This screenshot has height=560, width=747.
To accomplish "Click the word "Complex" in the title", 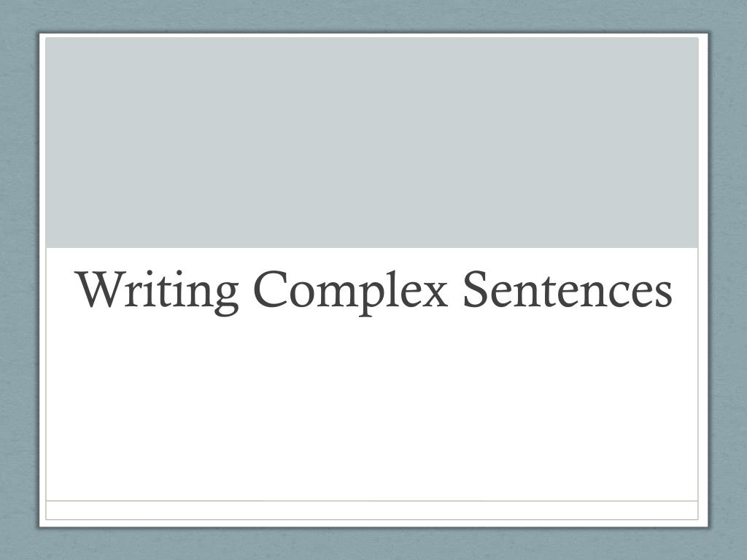I will [351, 292].
